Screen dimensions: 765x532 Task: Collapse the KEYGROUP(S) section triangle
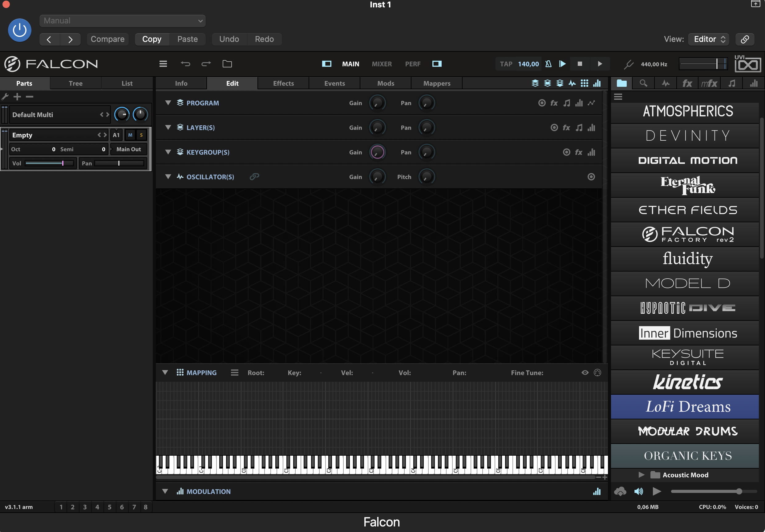pos(168,152)
